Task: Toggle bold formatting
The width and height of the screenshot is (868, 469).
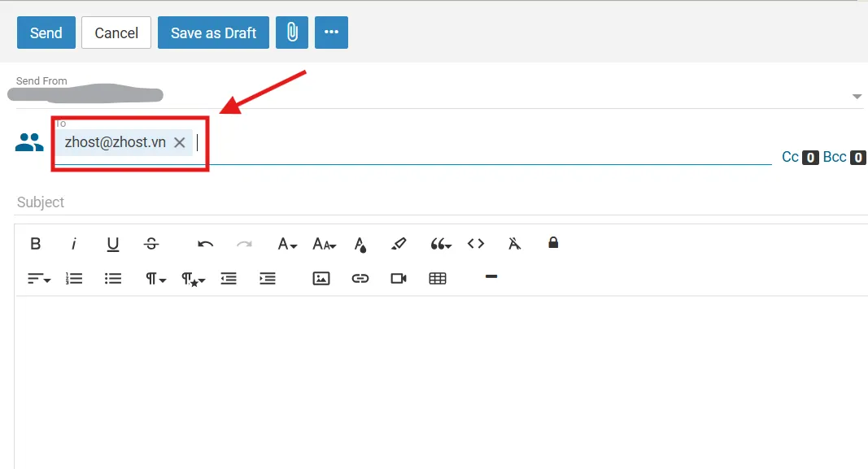Action: tap(36, 244)
